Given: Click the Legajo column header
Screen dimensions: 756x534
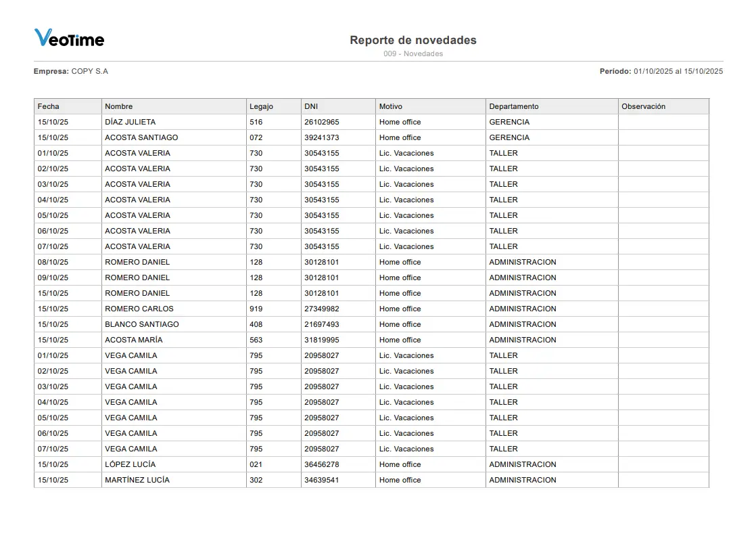Looking at the screenshot, I should click(x=261, y=106).
